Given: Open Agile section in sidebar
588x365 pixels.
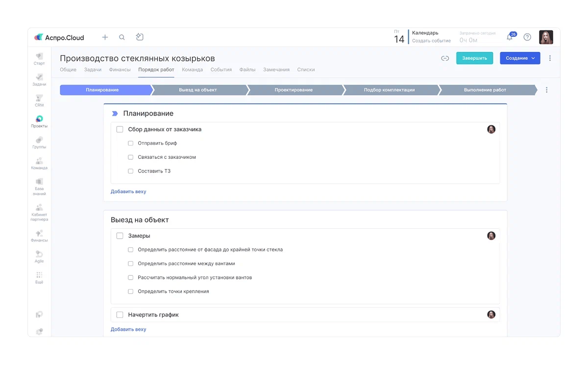Looking at the screenshot, I should click(x=39, y=256).
